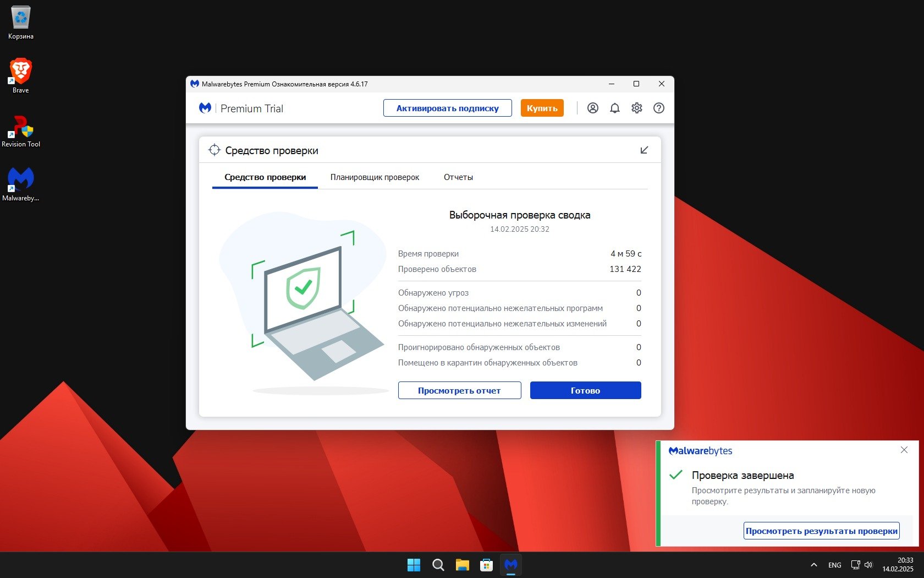Image resolution: width=924 pixels, height=578 pixels.
Task: Click the Обнаружено угроз label
Action: (x=433, y=293)
